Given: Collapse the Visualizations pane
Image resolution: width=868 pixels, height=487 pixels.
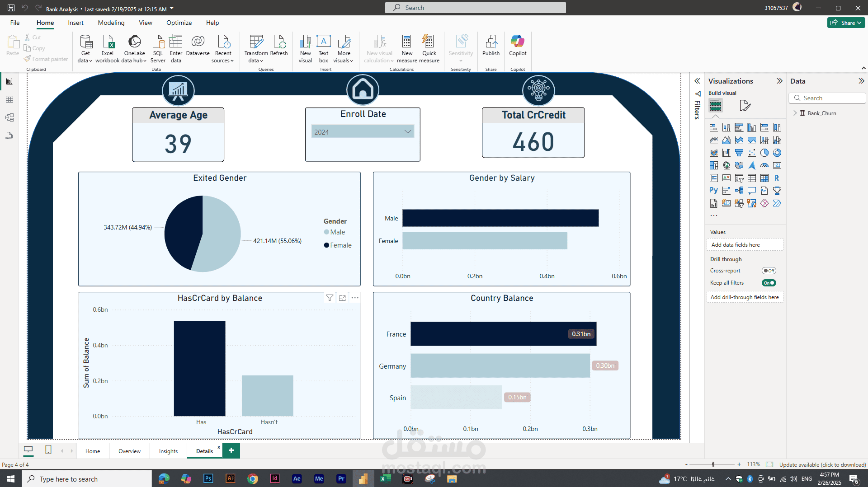Looking at the screenshot, I should point(779,81).
